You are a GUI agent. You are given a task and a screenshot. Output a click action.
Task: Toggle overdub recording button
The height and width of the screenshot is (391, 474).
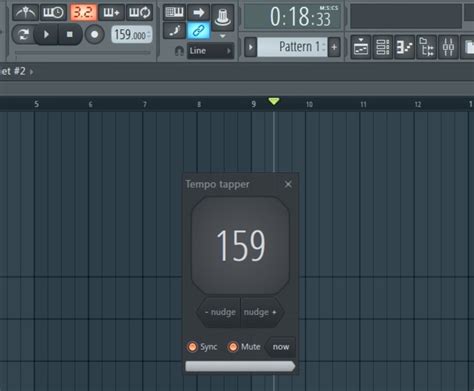click(111, 13)
